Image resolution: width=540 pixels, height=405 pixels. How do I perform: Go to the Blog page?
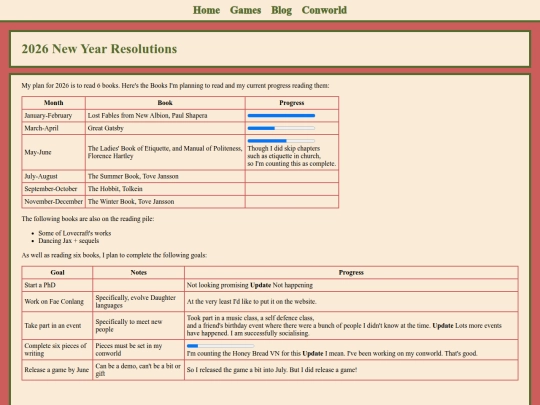point(281,10)
